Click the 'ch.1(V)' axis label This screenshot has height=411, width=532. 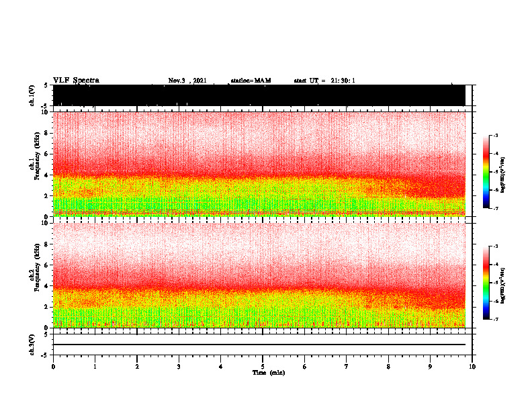pos(32,95)
